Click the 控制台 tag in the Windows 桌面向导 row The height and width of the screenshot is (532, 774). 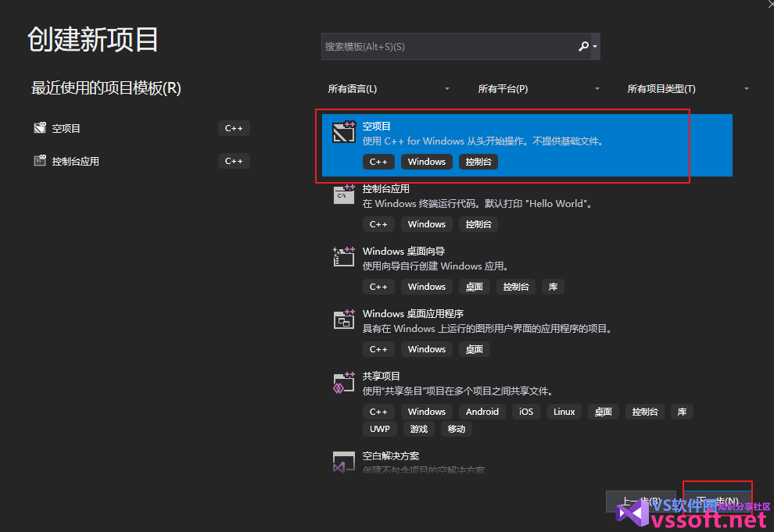pyautogui.click(x=516, y=287)
